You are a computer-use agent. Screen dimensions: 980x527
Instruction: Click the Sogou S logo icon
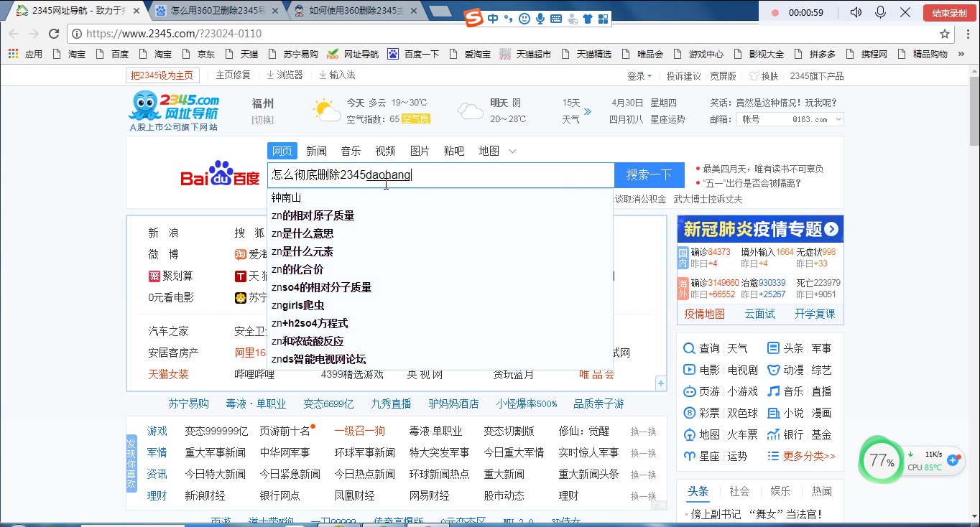pos(474,19)
